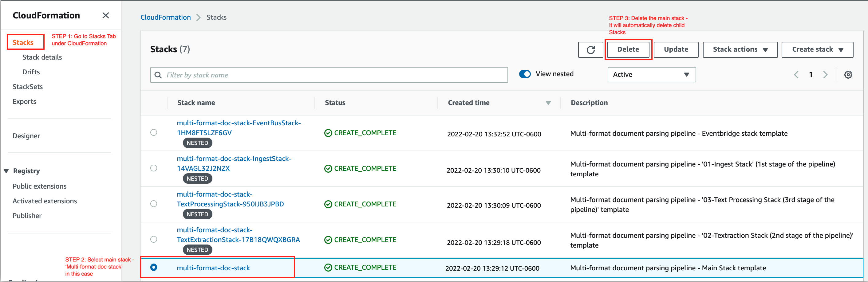This screenshot has width=868, height=282.
Task: Open the TextProcessingStack stack link
Action: [230, 199]
